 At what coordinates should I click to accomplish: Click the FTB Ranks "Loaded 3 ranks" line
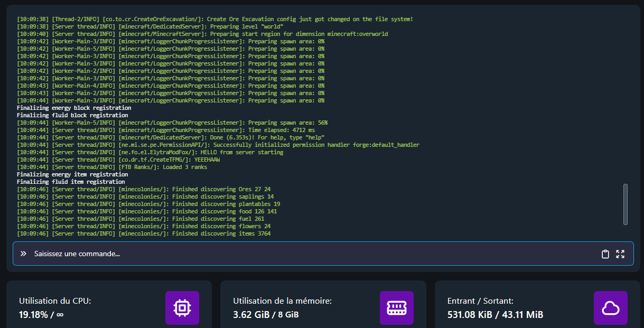point(112,167)
